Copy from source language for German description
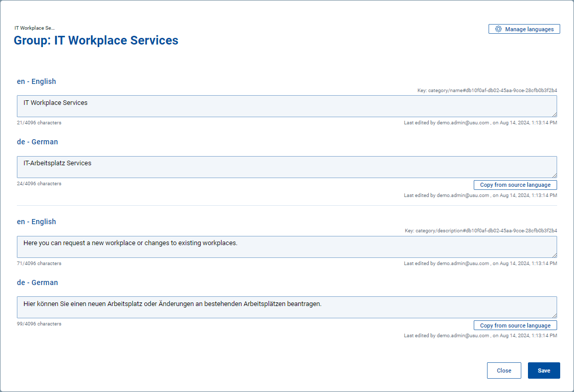The image size is (574, 392). [x=515, y=325]
